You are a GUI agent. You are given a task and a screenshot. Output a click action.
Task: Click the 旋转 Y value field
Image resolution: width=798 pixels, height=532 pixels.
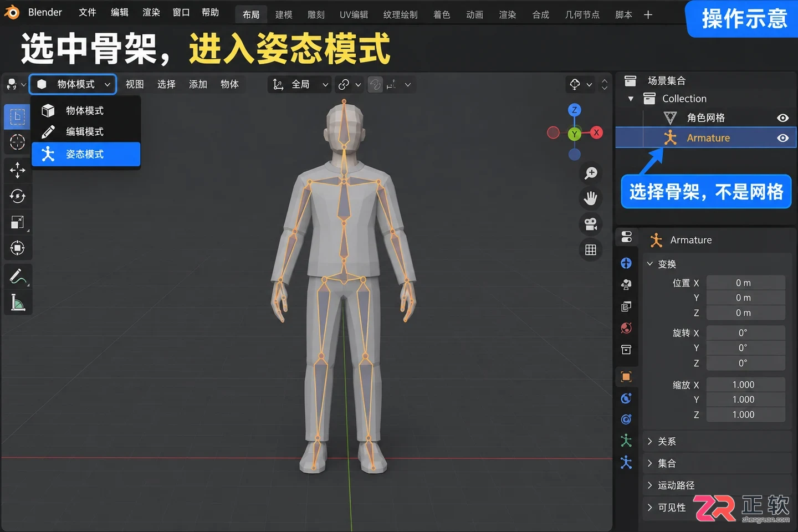pos(746,348)
